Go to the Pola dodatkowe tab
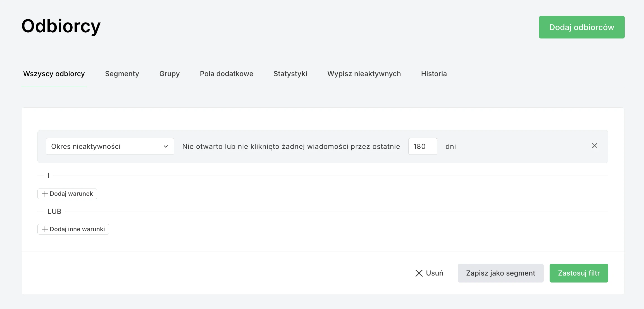Image resolution: width=644 pixels, height=309 pixels. [x=226, y=74]
